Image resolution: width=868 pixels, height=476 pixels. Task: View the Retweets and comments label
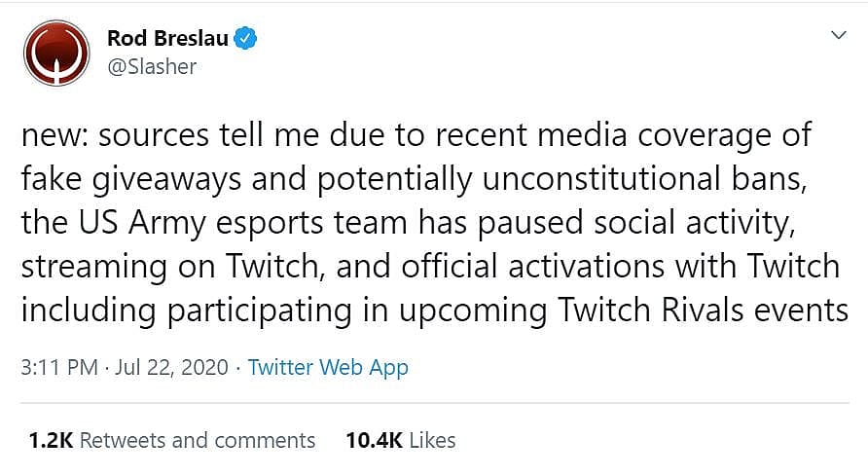[198, 440]
